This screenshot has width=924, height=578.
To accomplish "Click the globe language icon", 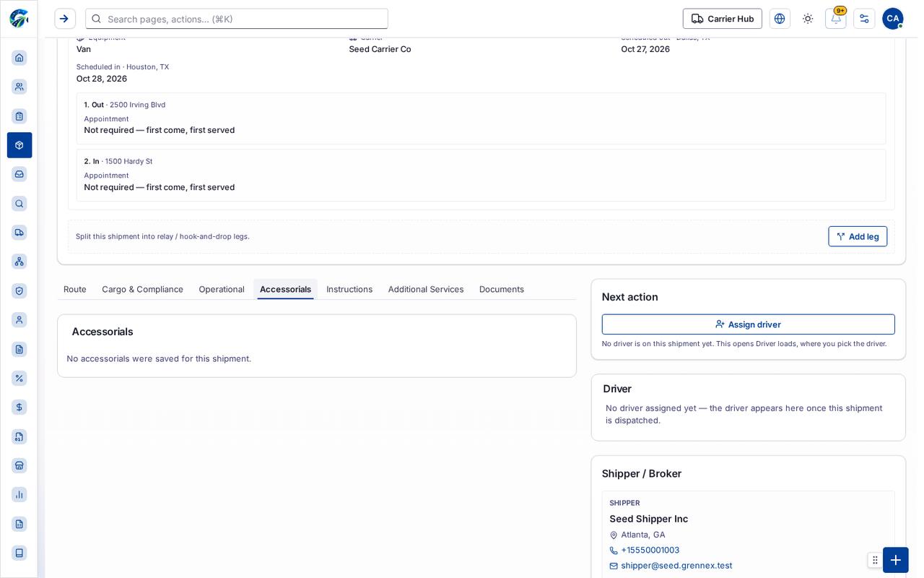I will [780, 19].
